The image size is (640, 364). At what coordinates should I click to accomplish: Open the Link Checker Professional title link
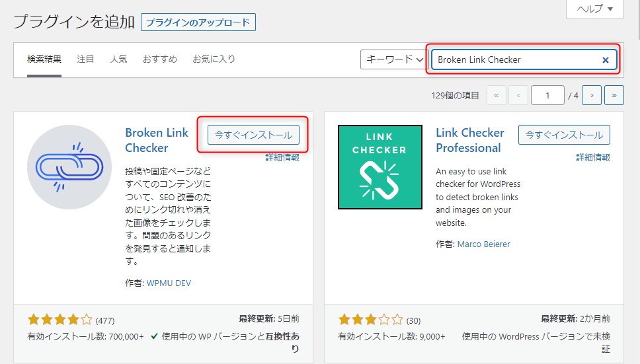tap(470, 140)
